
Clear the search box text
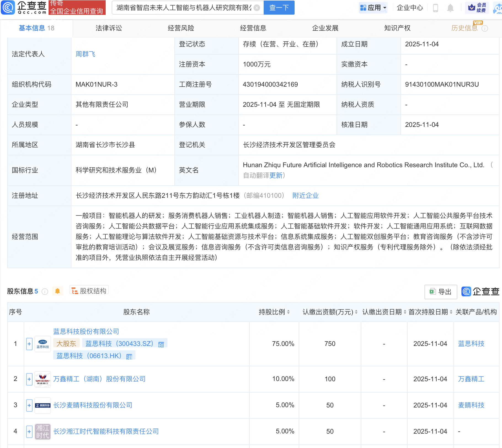pos(257,8)
